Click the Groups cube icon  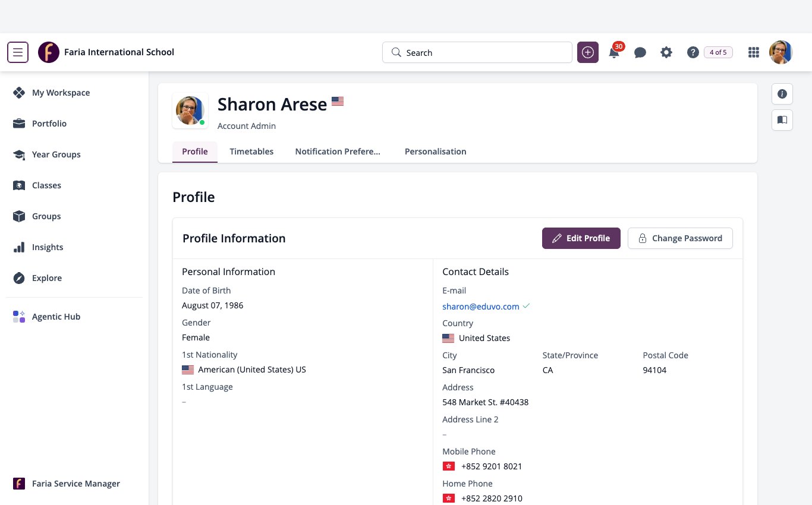click(x=19, y=216)
